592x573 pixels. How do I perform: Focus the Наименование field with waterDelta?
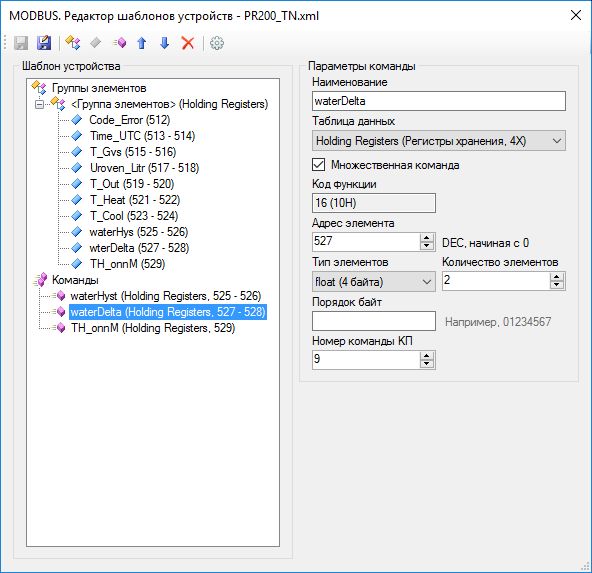click(439, 101)
